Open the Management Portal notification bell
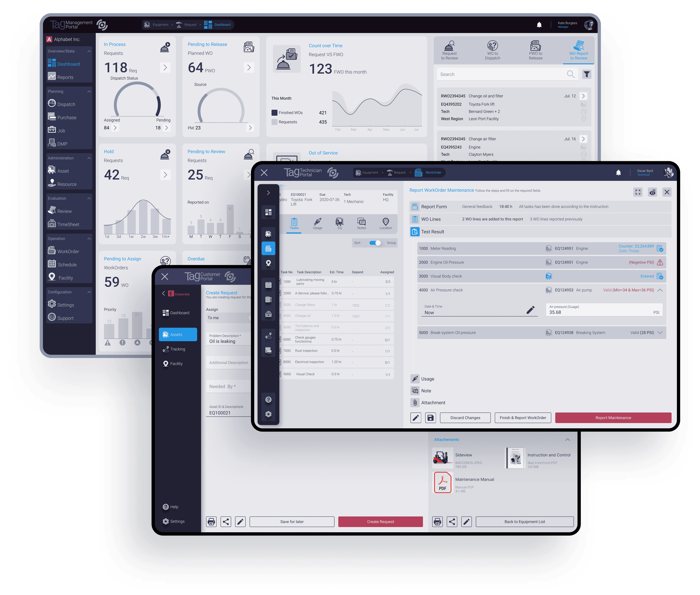This screenshot has width=700, height=595. coord(539,25)
